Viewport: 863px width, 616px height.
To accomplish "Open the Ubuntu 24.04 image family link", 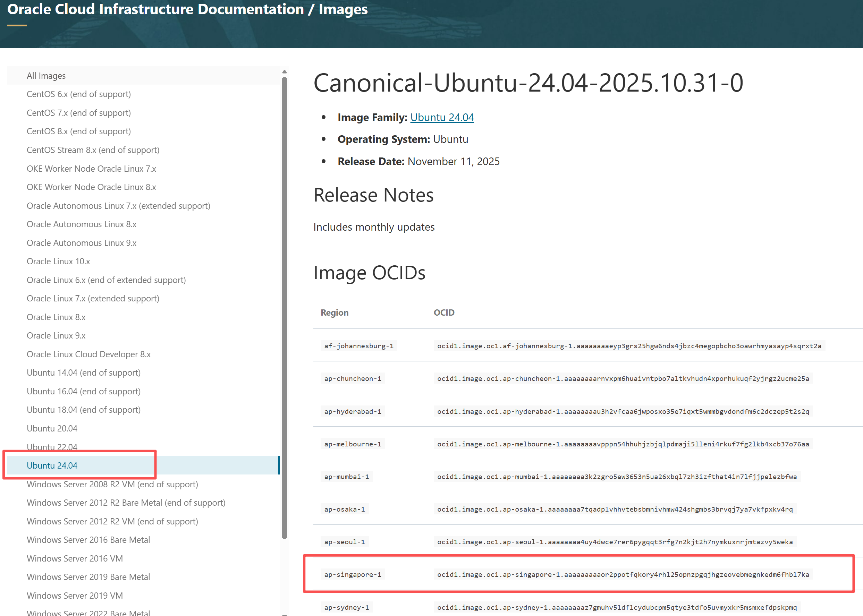I will tap(442, 118).
